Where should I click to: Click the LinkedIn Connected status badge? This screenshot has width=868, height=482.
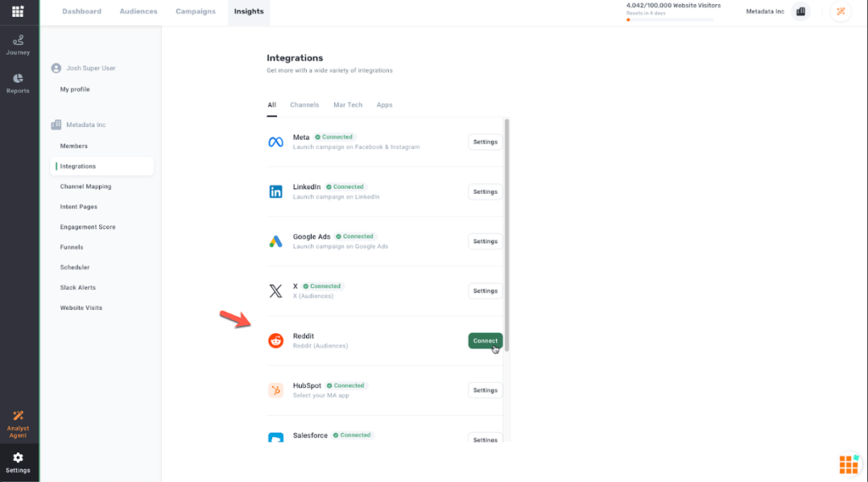click(345, 186)
